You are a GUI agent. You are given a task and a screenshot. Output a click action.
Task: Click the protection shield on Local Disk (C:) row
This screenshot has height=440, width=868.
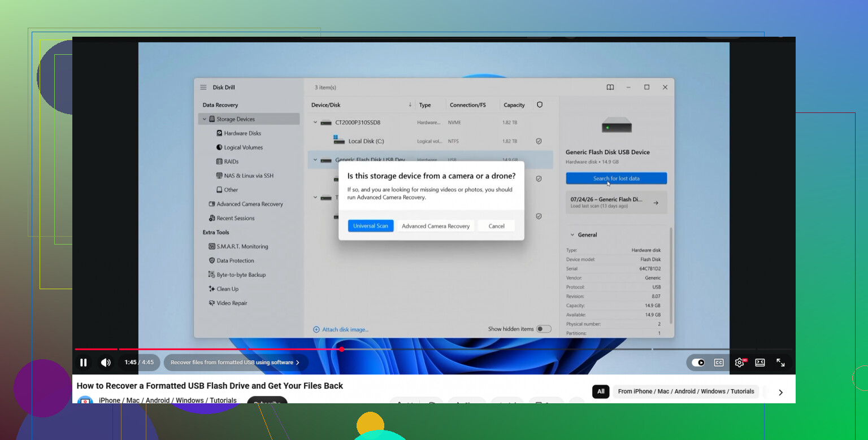pyautogui.click(x=539, y=141)
